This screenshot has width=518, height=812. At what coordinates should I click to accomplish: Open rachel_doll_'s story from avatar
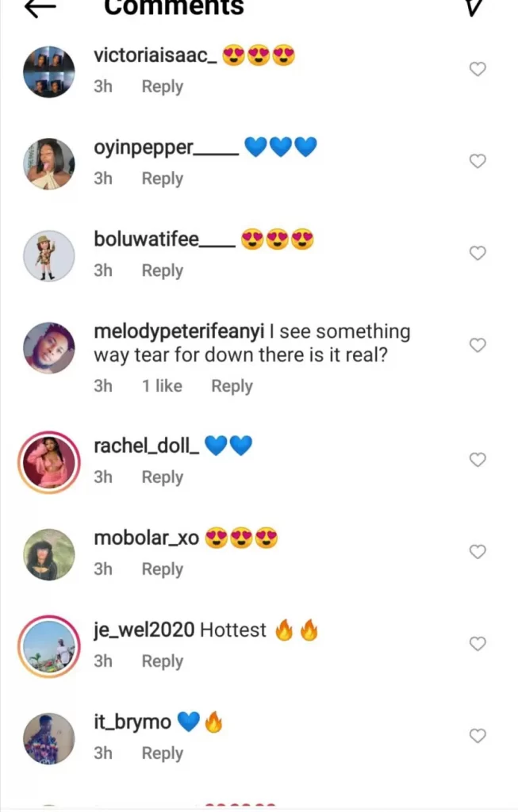click(49, 462)
